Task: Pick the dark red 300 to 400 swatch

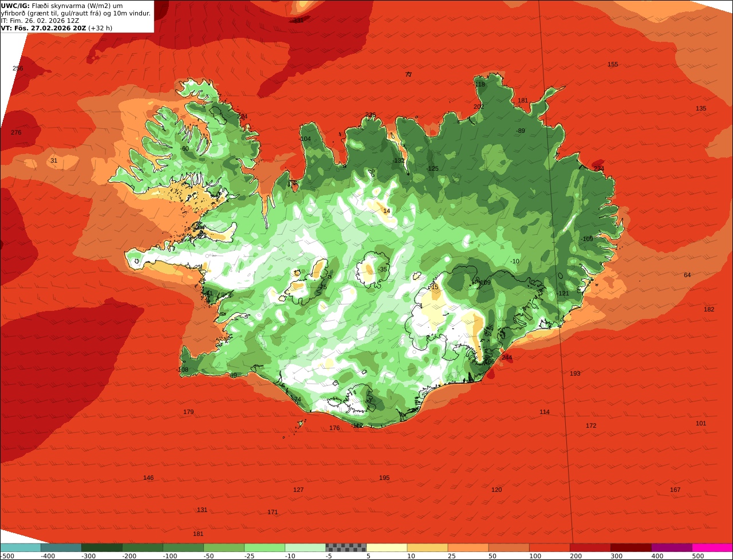Action: point(630,547)
